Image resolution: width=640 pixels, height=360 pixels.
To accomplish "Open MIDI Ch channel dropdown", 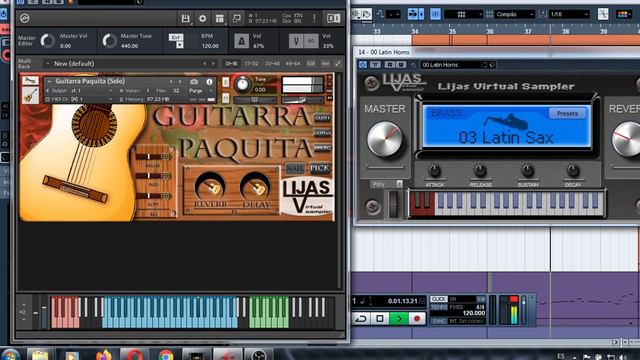I will pos(80,99).
